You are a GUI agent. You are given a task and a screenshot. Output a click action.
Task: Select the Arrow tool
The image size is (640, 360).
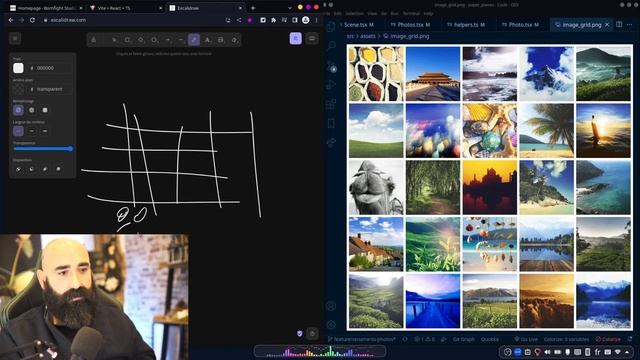pos(167,40)
